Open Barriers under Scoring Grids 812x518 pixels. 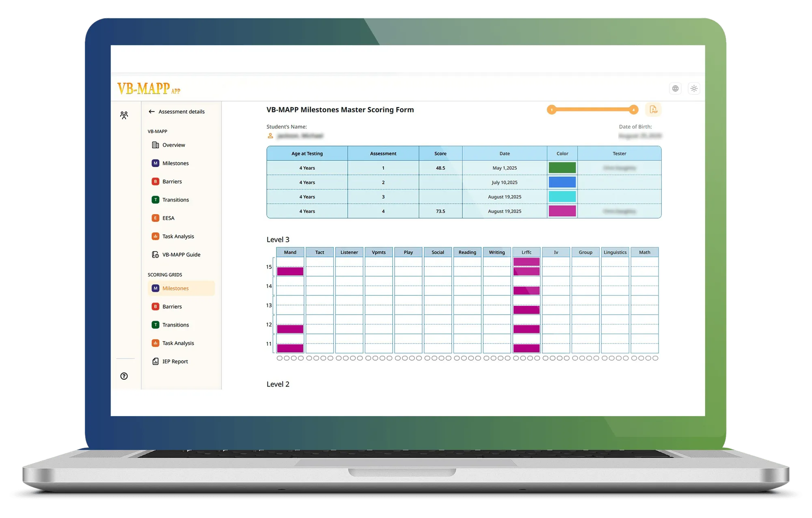[172, 307]
